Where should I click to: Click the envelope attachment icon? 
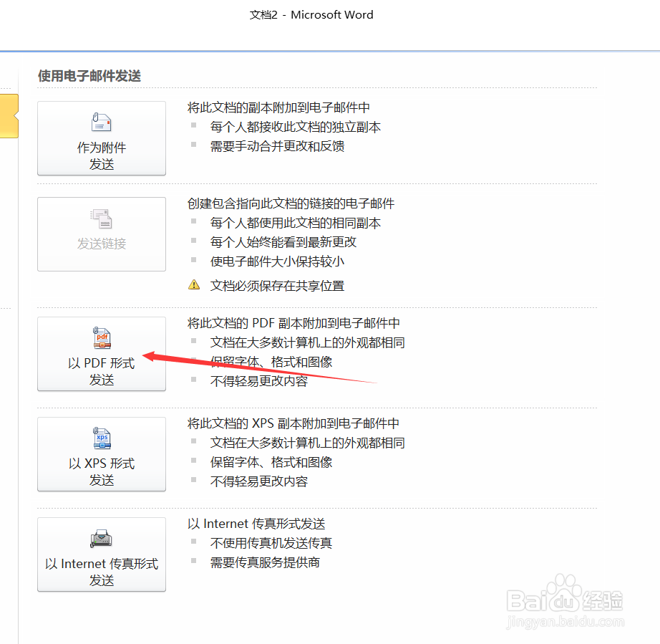[x=102, y=122]
